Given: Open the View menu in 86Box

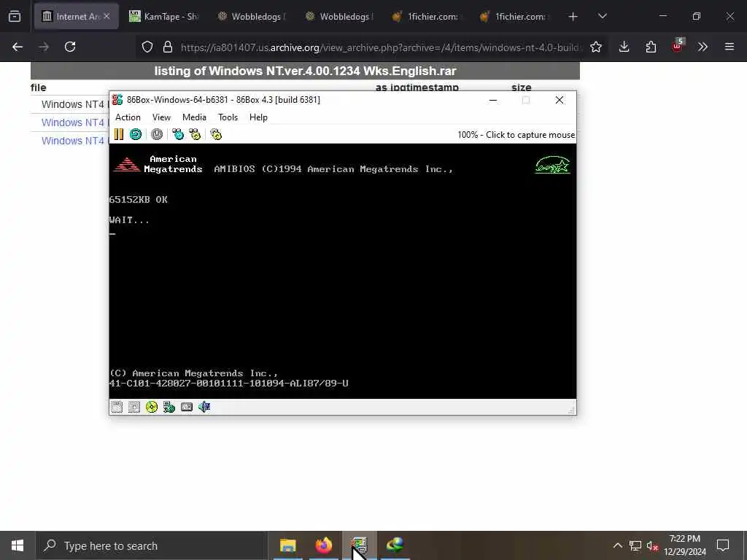Looking at the screenshot, I should point(161,117).
